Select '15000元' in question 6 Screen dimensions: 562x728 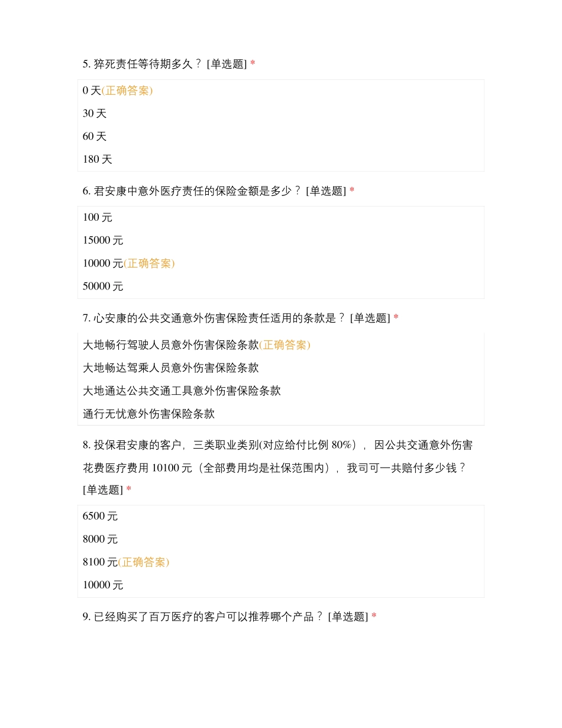tap(103, 241)
